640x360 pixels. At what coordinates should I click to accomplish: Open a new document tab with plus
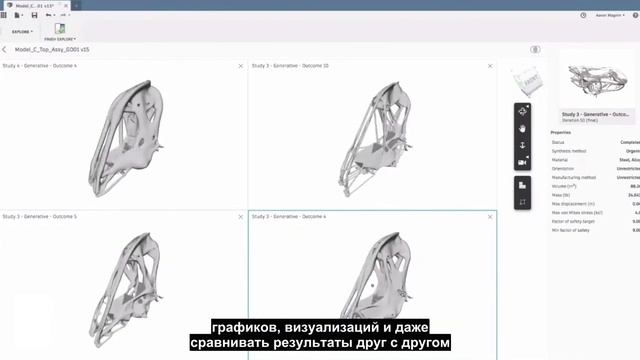[x=76, y=6]
